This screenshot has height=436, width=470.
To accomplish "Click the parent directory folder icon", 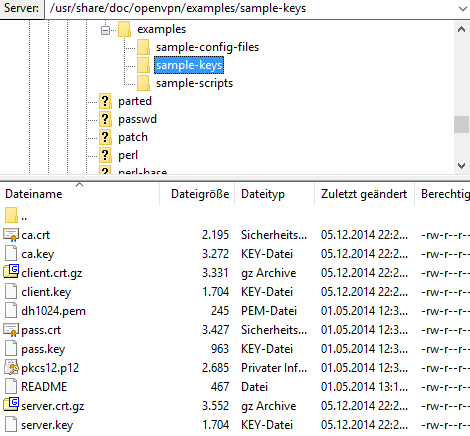I will pos(11,215).
